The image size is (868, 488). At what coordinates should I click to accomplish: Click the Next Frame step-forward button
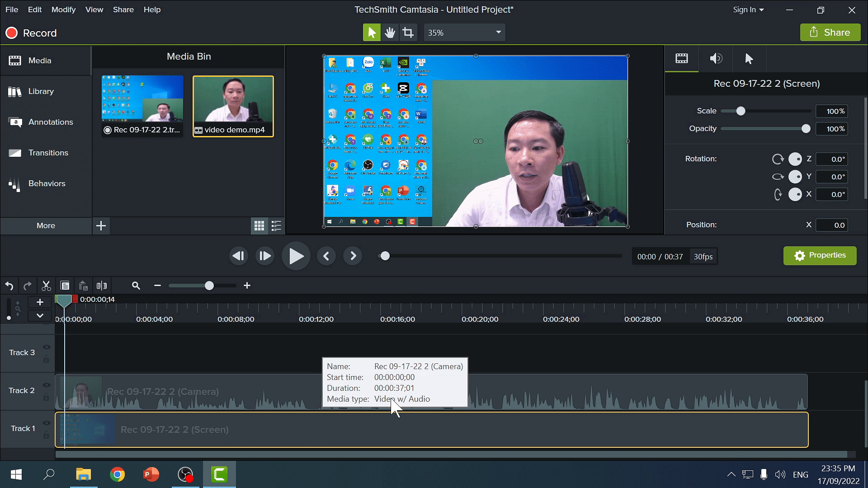(264, 256)
